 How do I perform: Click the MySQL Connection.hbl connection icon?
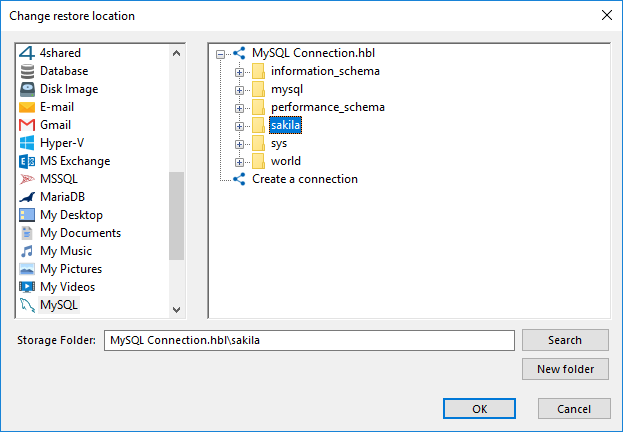point(239,53)
